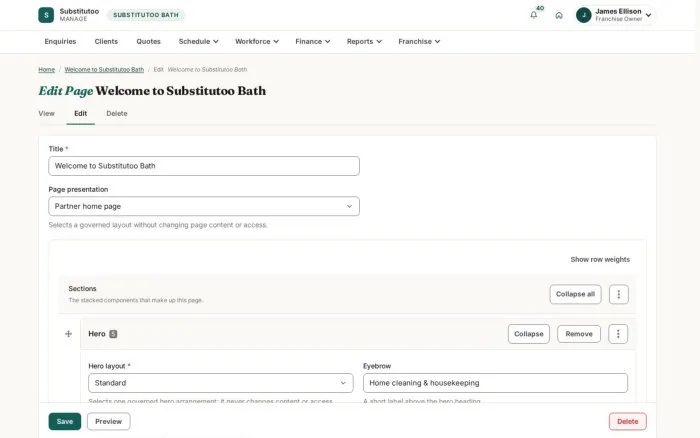Screen dimensions: 700x438
Task: Open the Franchise dropdown menu
Action: click(x=419, y=42)
